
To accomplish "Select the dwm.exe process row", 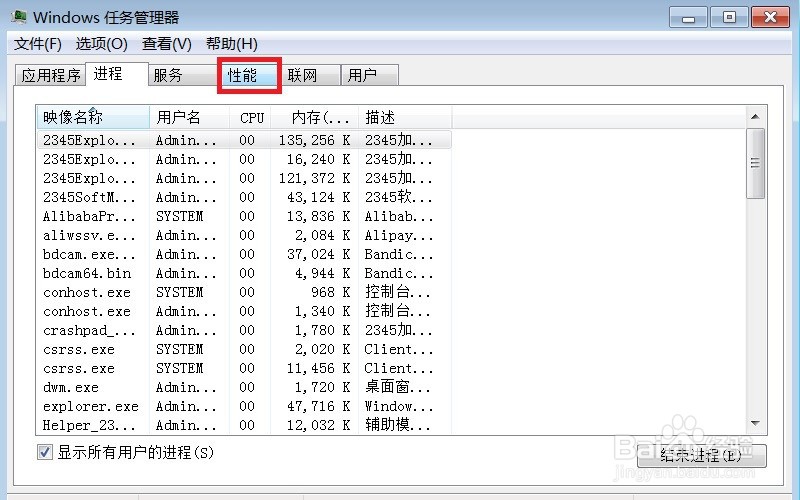I will tap(244, 387).
